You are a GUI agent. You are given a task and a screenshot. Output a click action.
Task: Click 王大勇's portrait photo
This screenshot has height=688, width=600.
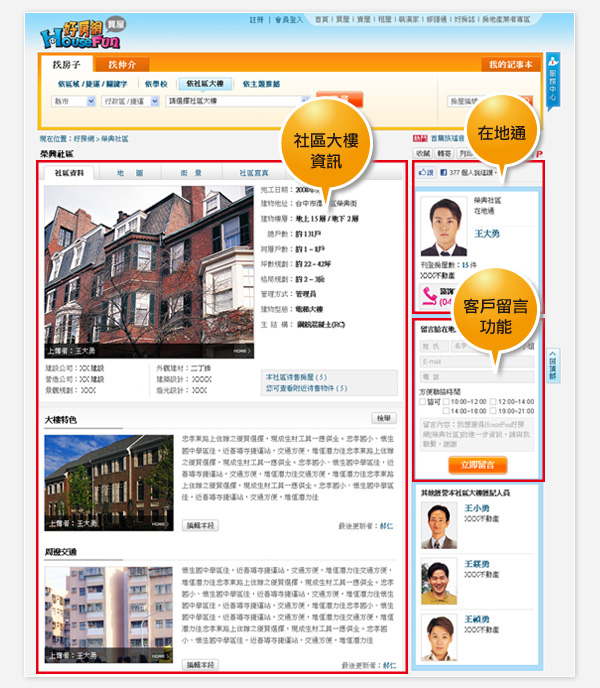click(x=443, y=226)
